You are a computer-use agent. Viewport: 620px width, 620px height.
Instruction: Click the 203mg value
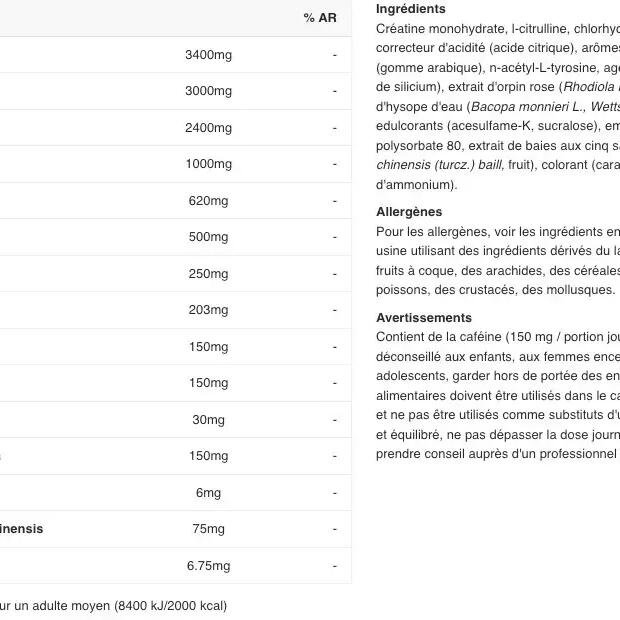click(x=208, y=310)
